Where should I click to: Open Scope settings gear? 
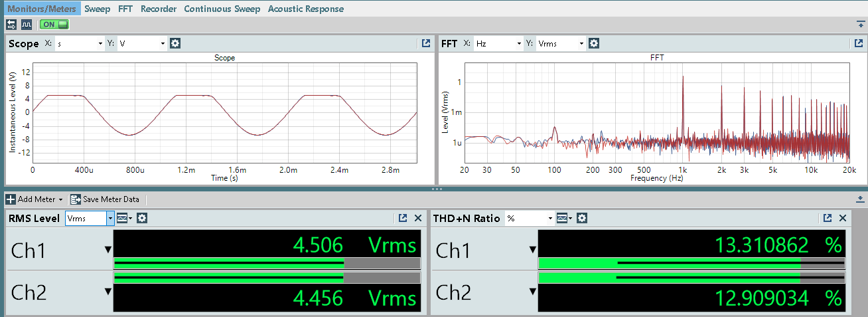point(175,43)
